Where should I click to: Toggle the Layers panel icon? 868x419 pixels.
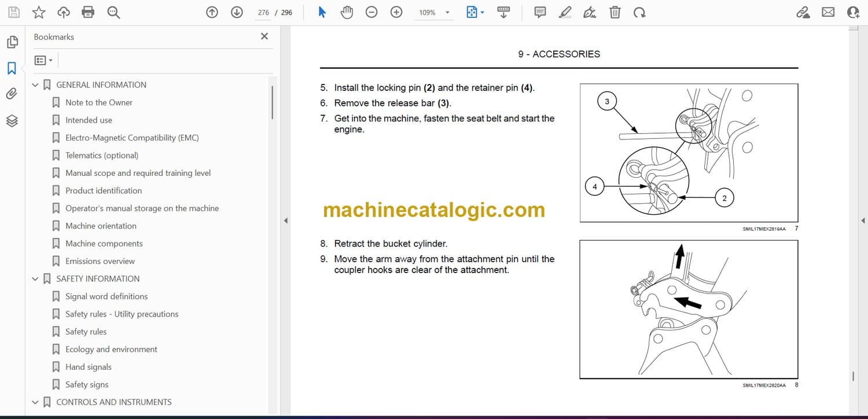tap(12, 120)
